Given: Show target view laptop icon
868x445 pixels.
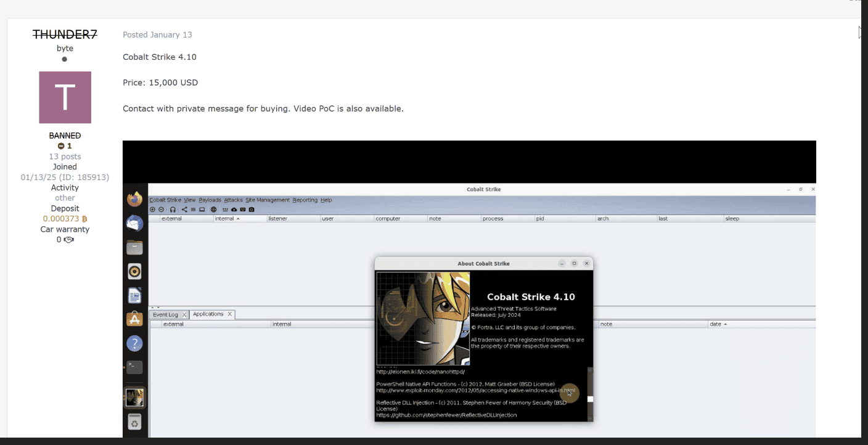Looking at the screenshot, I should tap(202, 210).
